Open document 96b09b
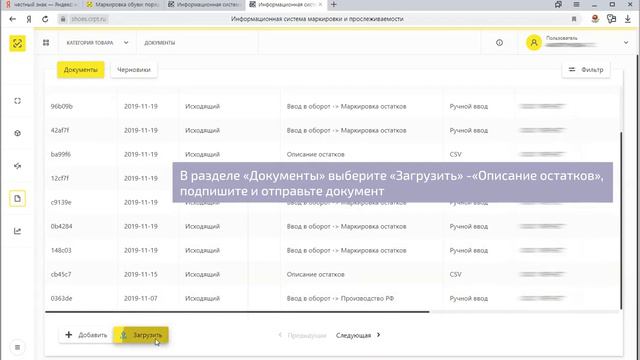 62,106
